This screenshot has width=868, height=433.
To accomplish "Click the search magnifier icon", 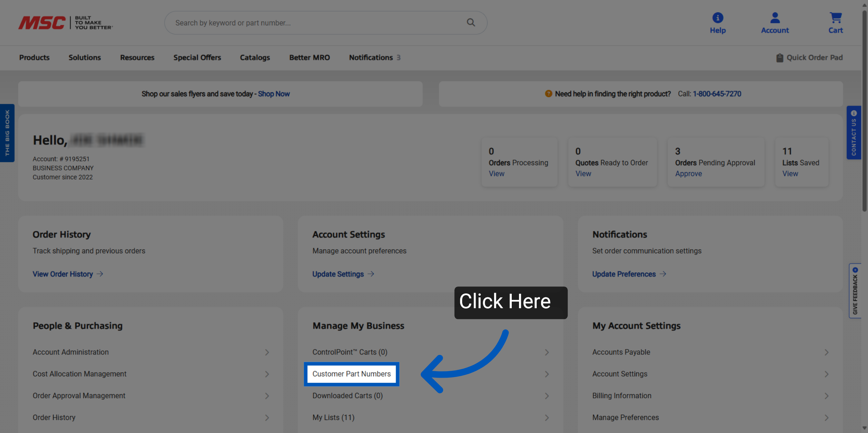I will click(x=471, y=22).
